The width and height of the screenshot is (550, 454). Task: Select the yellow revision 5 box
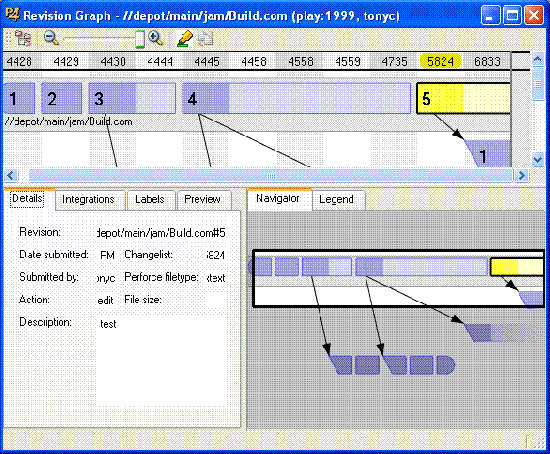point(463,98)
